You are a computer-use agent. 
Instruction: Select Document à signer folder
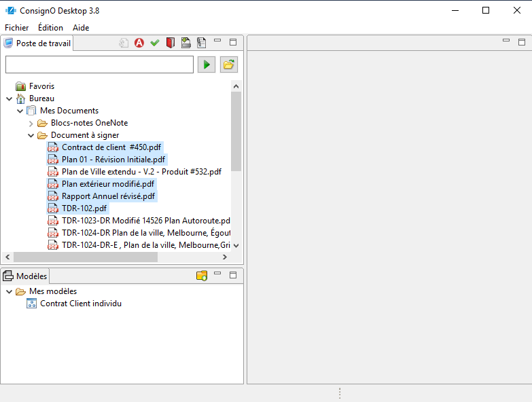[x=85, y=135]
